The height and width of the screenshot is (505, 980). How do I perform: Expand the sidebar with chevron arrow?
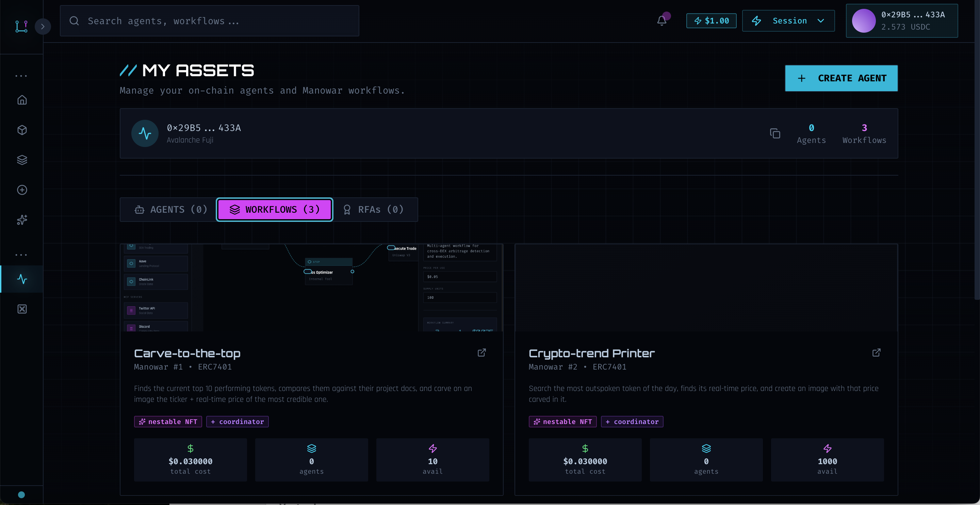(43, 27)
